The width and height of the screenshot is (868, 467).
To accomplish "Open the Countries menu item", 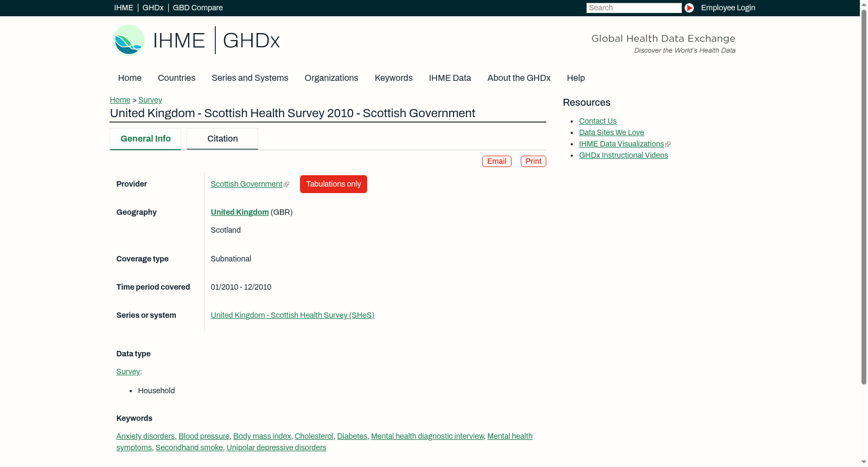I will click(x=176, y=78).
